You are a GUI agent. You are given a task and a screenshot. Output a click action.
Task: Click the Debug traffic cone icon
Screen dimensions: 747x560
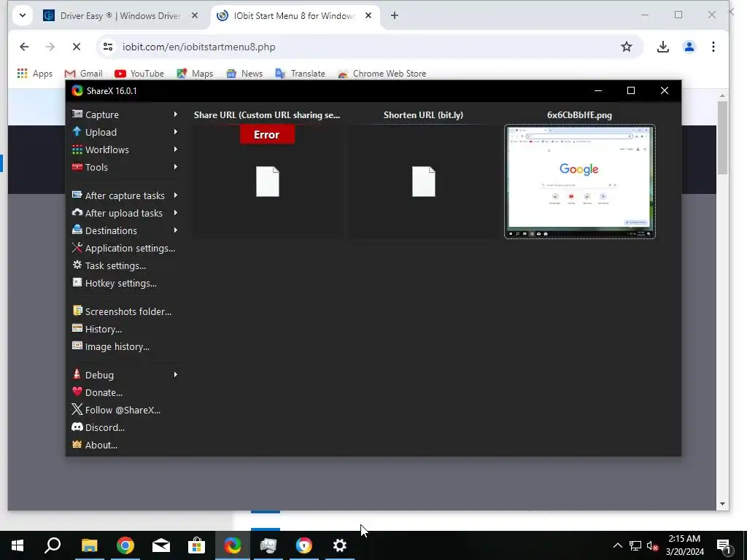point(77,374)
